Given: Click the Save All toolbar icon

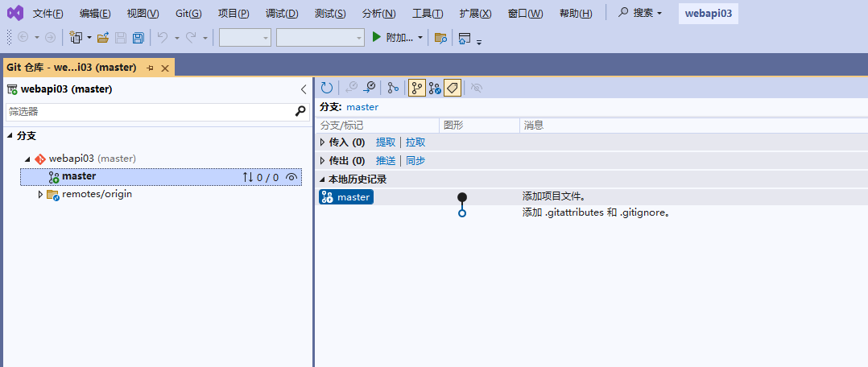Looking at the screenshot, I should click(138, 37).
